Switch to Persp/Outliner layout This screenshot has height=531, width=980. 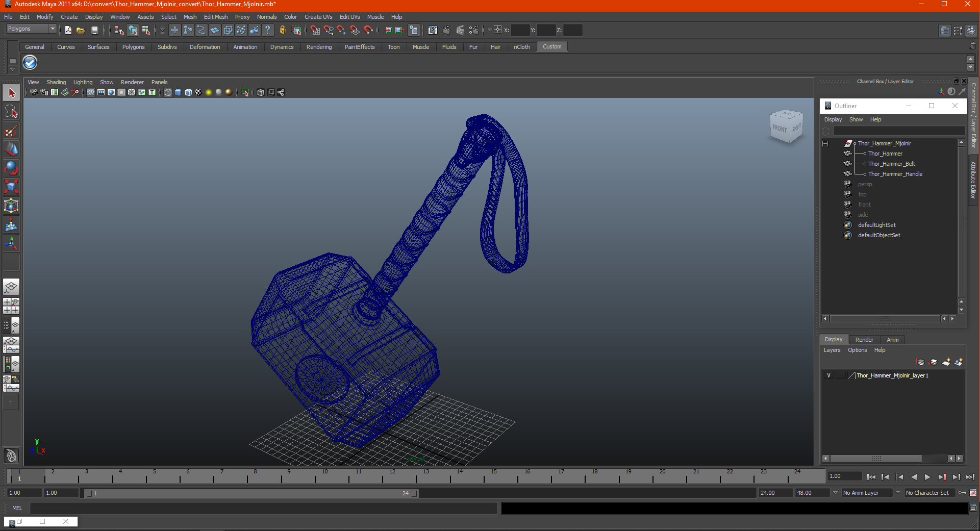click(x=11, y=325)
